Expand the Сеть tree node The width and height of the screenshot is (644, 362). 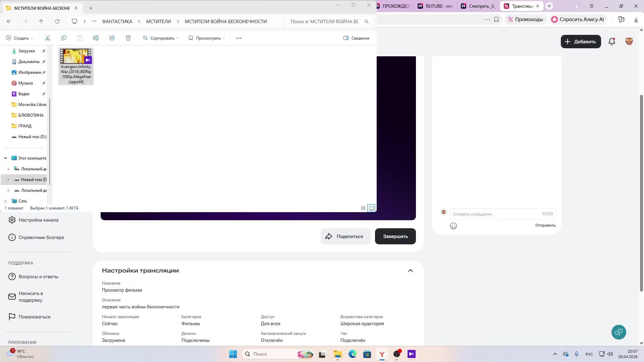click(x=5, y=201)
